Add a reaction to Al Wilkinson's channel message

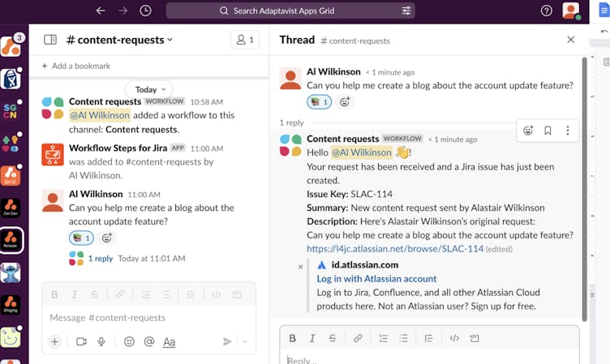(107, 238)
